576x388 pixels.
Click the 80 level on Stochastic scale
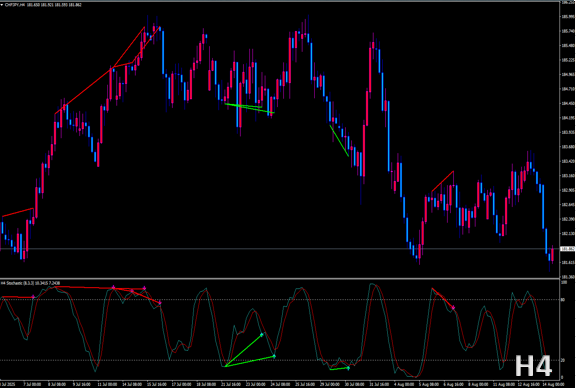tap(563, 300)
